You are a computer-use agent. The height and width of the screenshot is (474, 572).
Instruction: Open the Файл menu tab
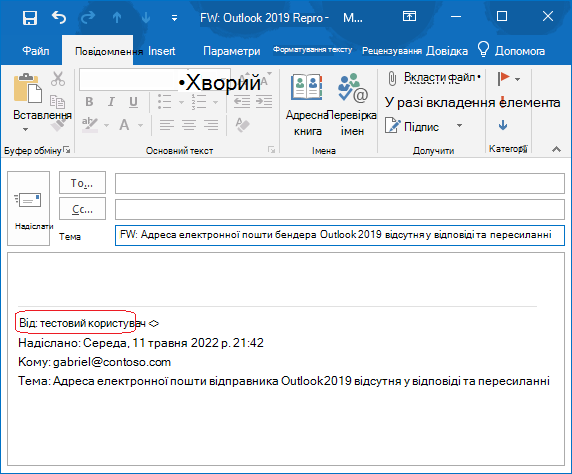36,51
